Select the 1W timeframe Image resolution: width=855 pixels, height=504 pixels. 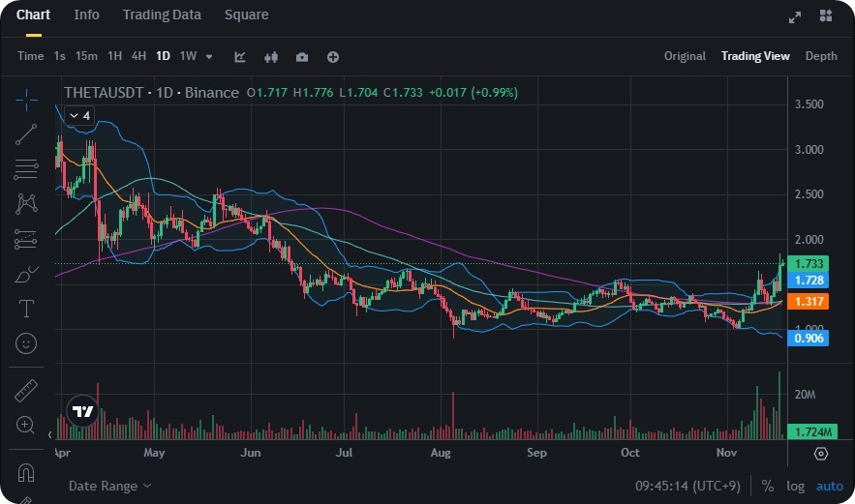[x=188, y=56]
